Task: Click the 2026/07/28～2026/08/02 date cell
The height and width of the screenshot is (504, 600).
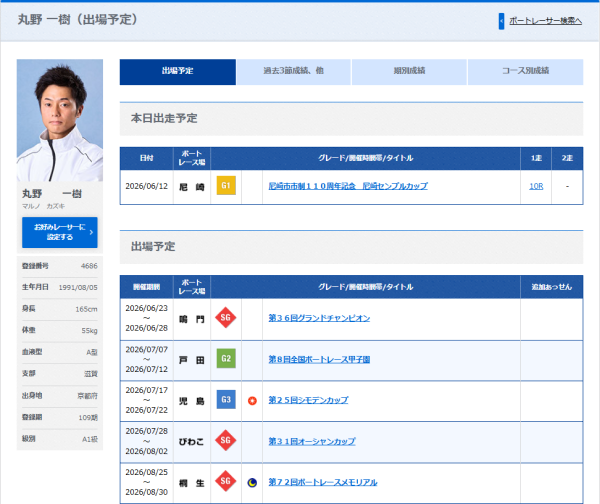Action: [x=147, y=441]
